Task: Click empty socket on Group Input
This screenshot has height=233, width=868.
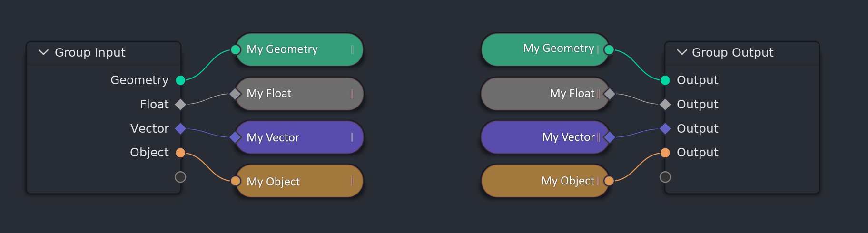Action: pyautogui.click(x=180, y=177)
